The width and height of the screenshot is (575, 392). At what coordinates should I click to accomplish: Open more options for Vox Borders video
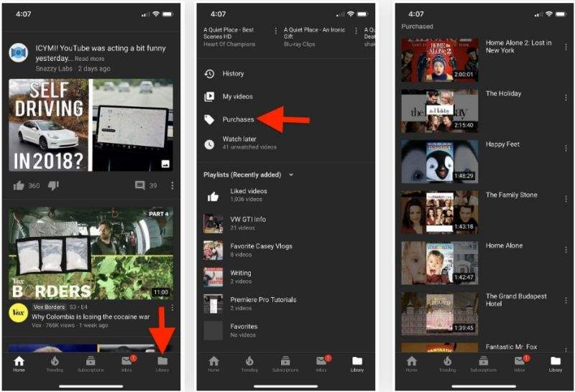[172, 308]
